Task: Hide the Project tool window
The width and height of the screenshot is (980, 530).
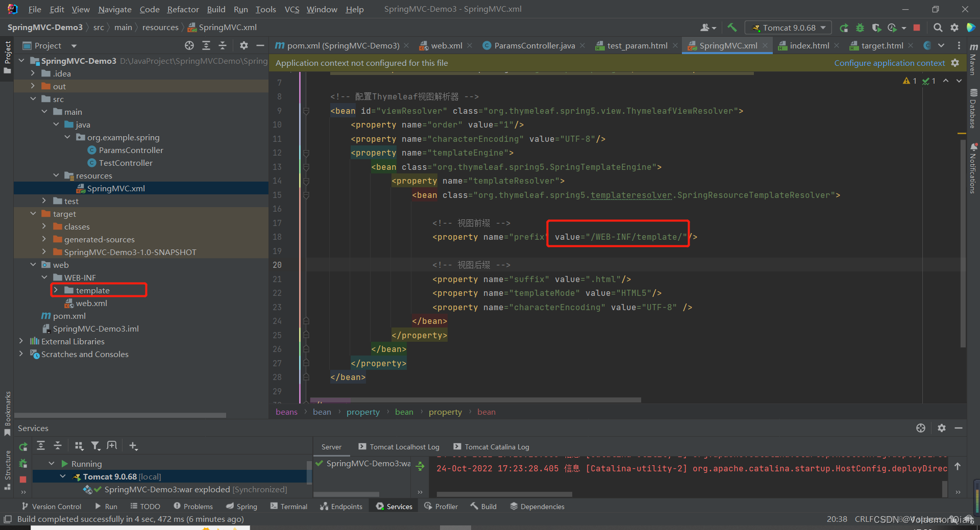Action: pyautogui.click(x=260, y=45)
